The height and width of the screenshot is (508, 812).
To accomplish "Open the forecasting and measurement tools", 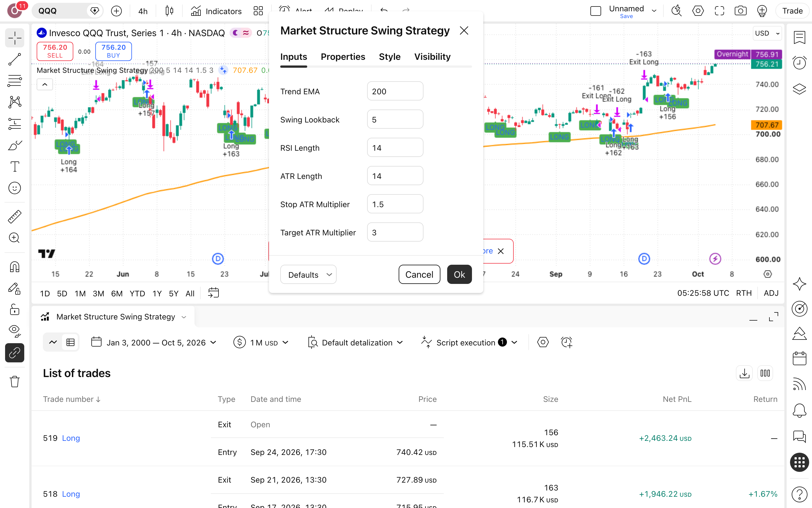I will click(x=15, y=124).
